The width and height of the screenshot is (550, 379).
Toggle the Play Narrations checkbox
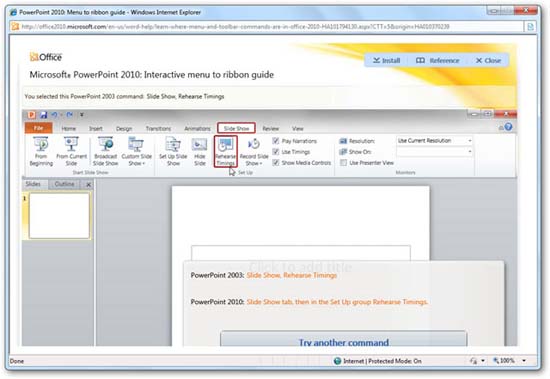[276, 141]
